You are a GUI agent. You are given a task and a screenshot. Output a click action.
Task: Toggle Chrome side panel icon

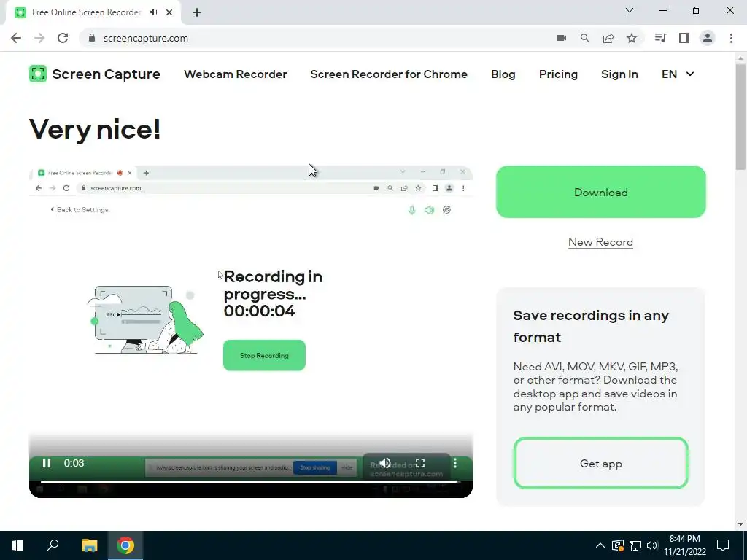click(x=684, y=38)
